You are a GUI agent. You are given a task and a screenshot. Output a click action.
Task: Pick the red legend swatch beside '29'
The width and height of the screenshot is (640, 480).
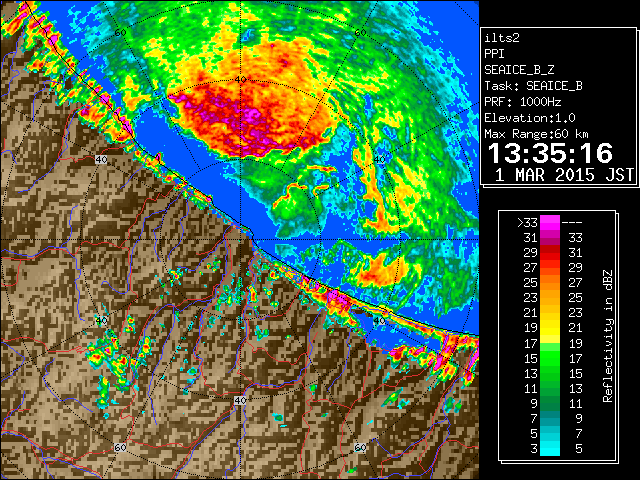550,252
